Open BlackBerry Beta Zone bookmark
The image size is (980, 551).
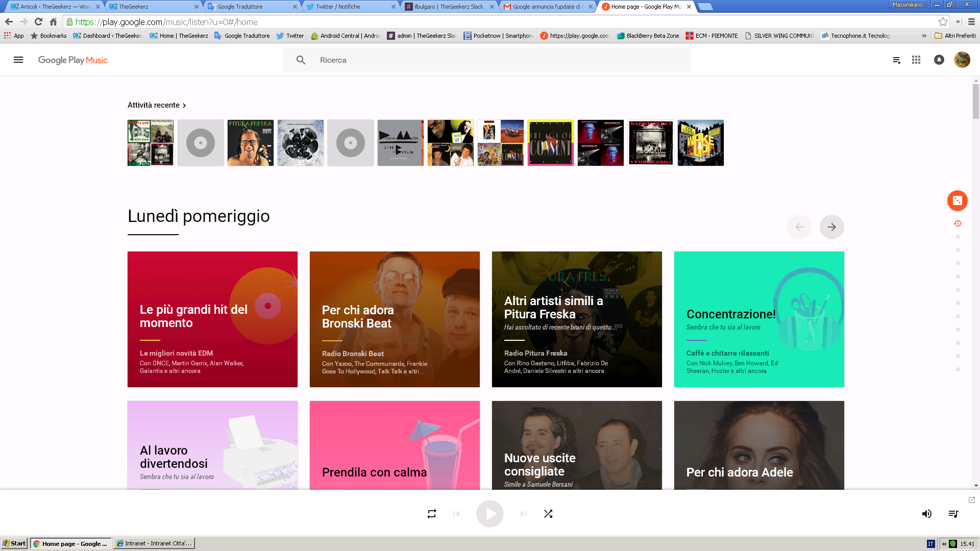[x=648, y=36]
